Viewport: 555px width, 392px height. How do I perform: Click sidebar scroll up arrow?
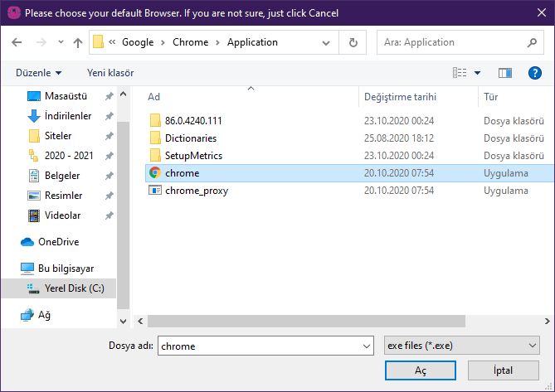tap(123, 94)
